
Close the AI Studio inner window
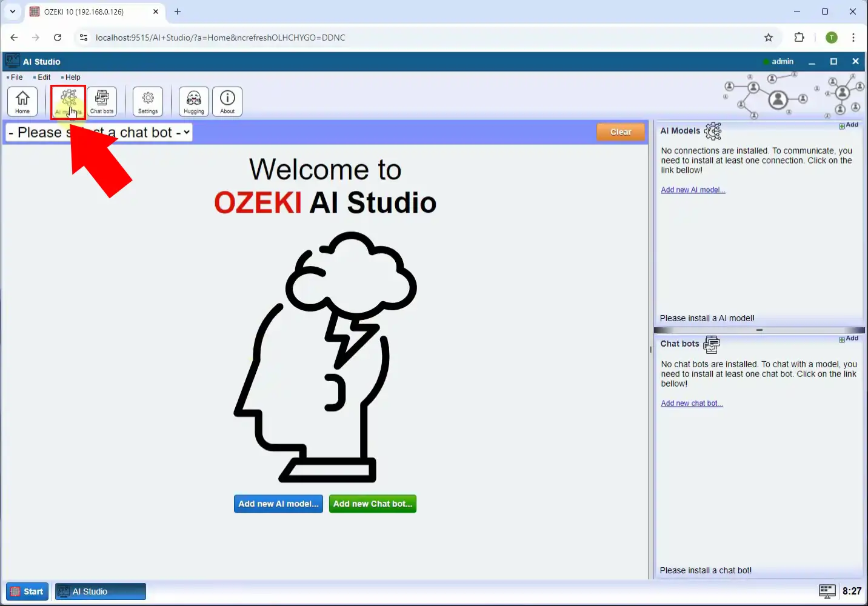coord(855,62)
